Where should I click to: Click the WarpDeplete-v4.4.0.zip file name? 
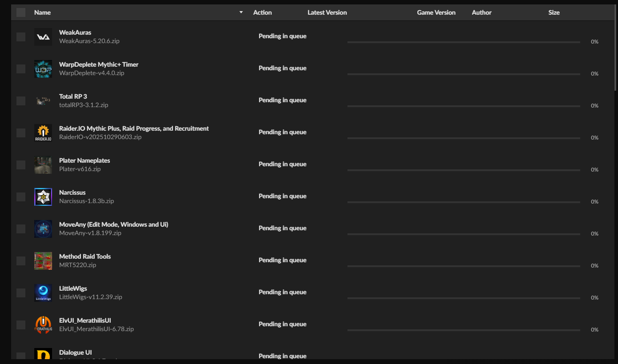click(x=92, y=73)
